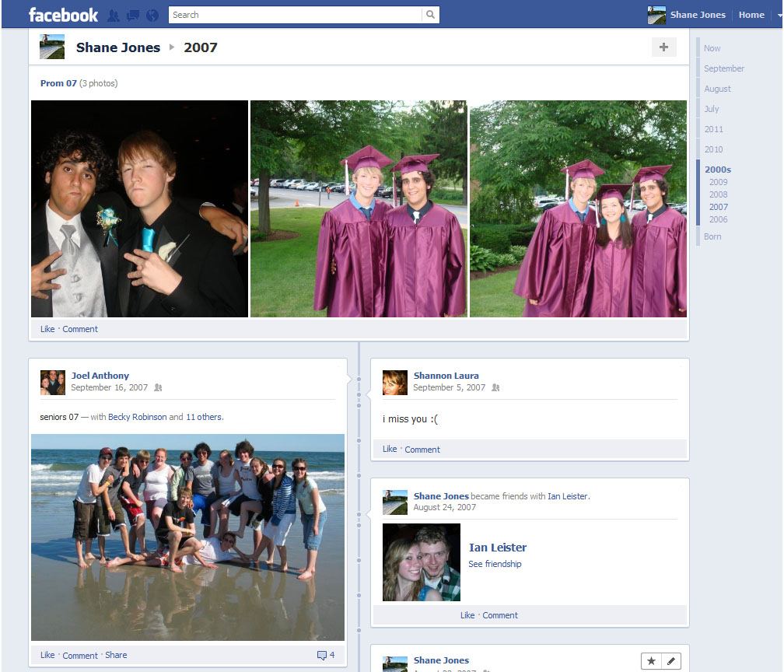The height and width of the screenshot is (672, 784).
Task: Click Shane Jones name on bottom post
Action: point(441,660)
